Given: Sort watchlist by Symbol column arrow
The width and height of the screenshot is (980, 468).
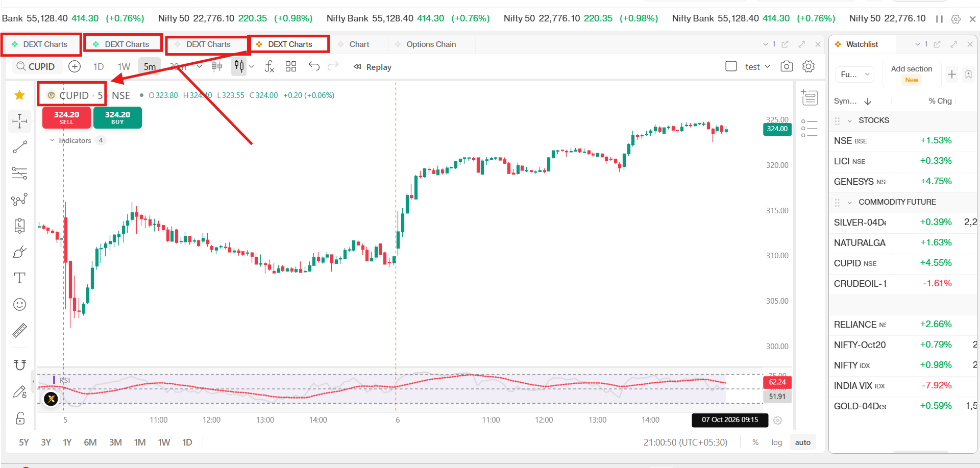Looking at the screenshot, I should pyautogui.click(x=868, y=102).
